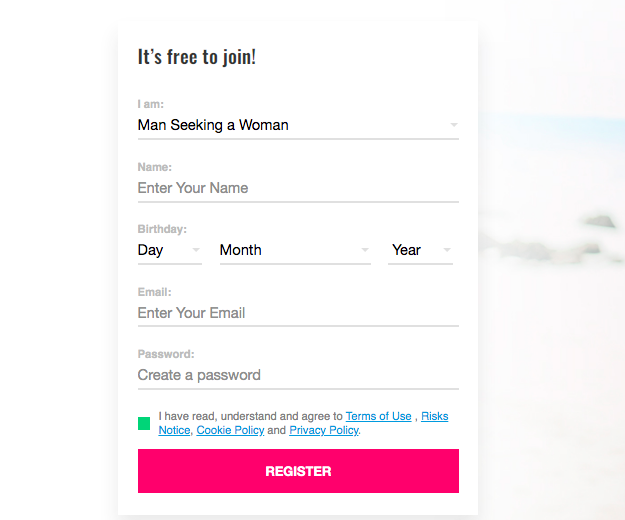
Task: Open the Terms of Use link
Action: [378, 416]
